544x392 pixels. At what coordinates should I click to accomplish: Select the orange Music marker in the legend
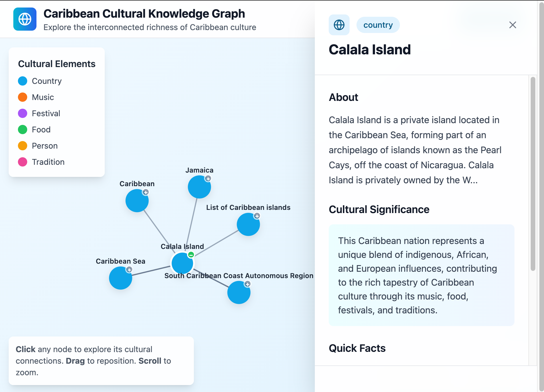[23, 97]
